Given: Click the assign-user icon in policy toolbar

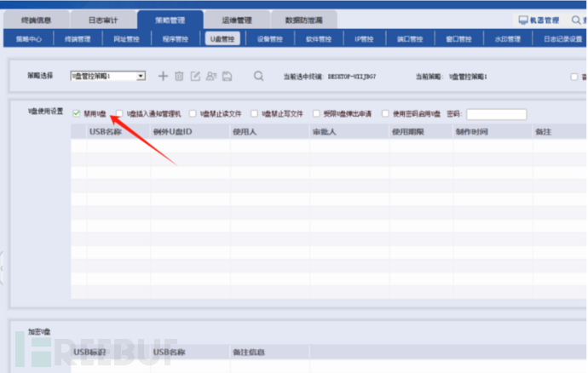Looking at the screenshot, I should tap(211, 76).
